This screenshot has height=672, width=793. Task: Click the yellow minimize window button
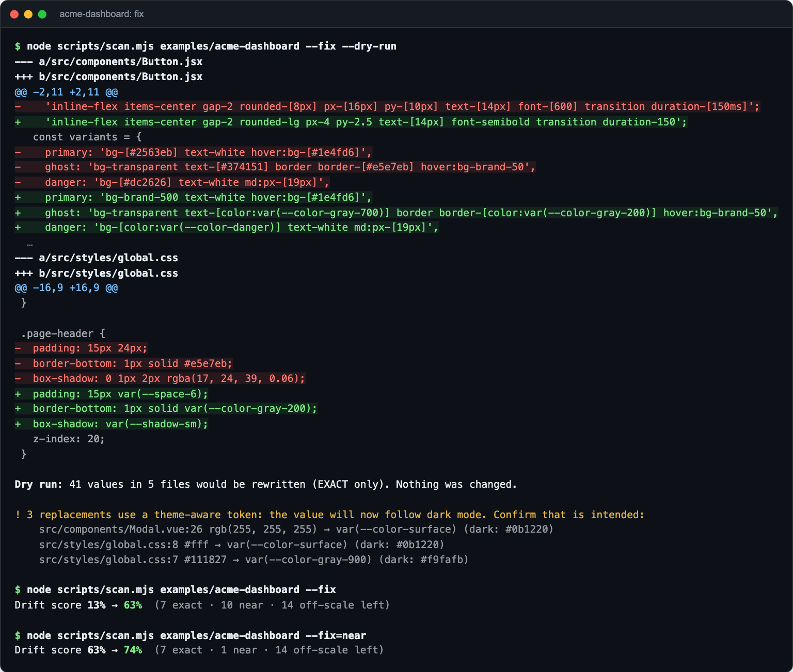[x=28, y=14]
